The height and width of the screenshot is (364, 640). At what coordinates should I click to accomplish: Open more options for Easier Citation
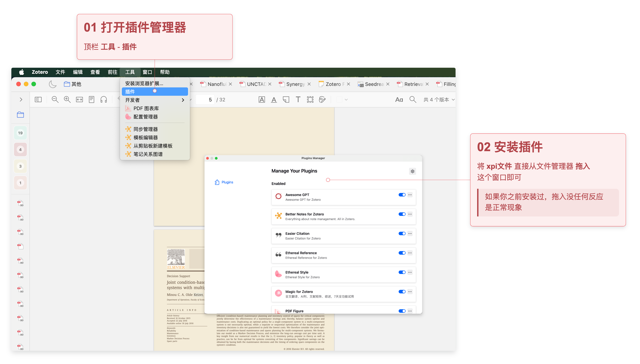[410, 233]
